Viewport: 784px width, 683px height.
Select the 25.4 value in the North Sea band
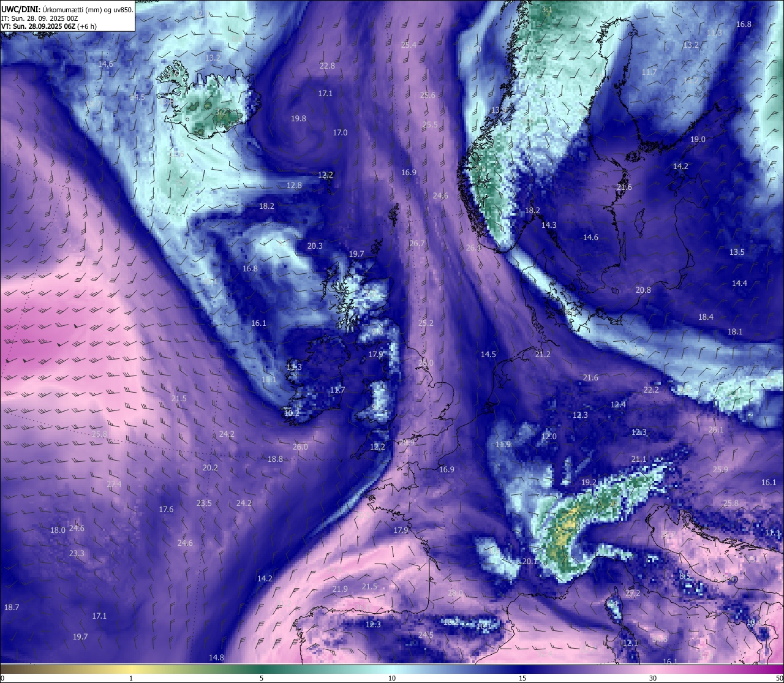[409, 45]
